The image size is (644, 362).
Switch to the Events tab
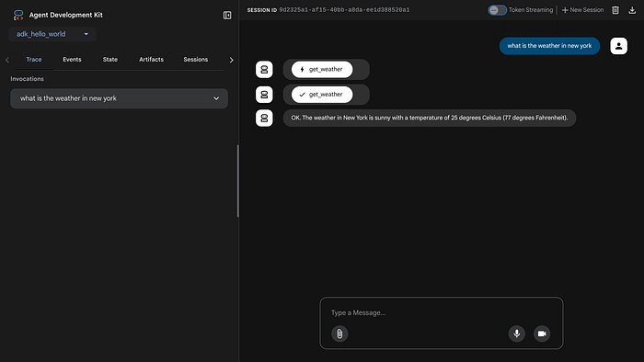coord(72,60)
